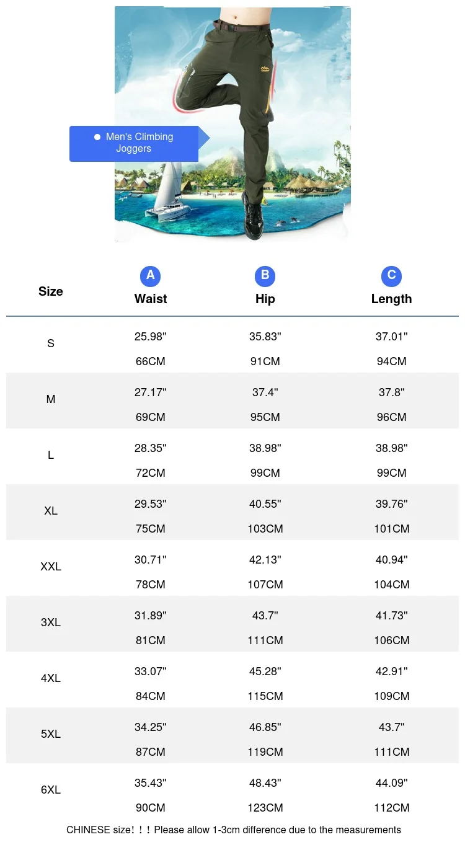The height and width of the screenshot is (868, 465).
Task: Select the XL size row label
Action: click(x=51, y=511)
